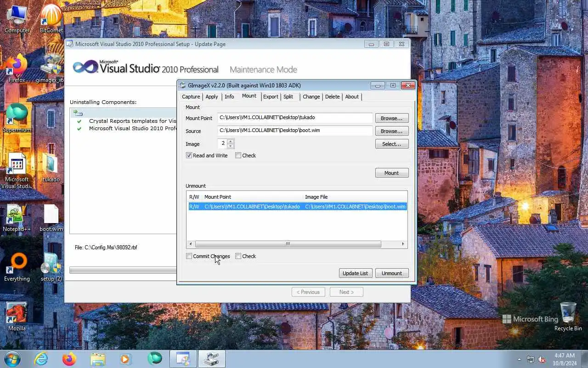This screenshot has height=368, width=588.
Task: Open the muted volume tray icon
Action: [542, 359]
